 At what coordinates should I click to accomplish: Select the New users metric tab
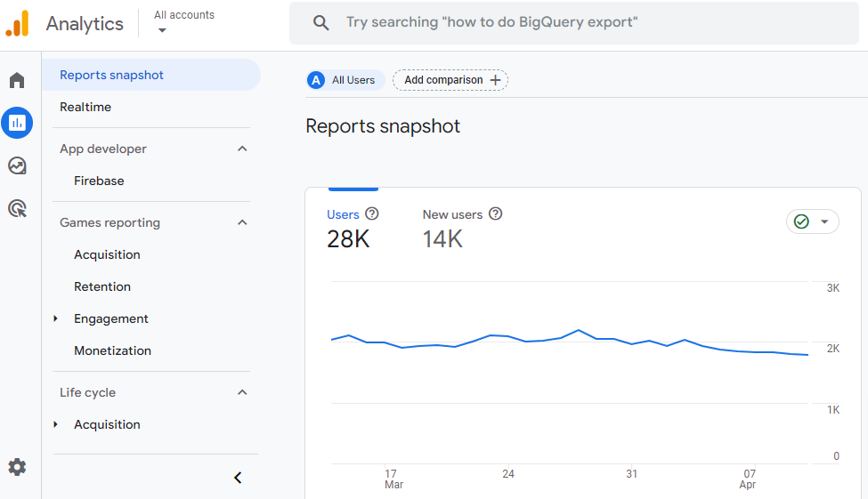[x=452, y=228]
